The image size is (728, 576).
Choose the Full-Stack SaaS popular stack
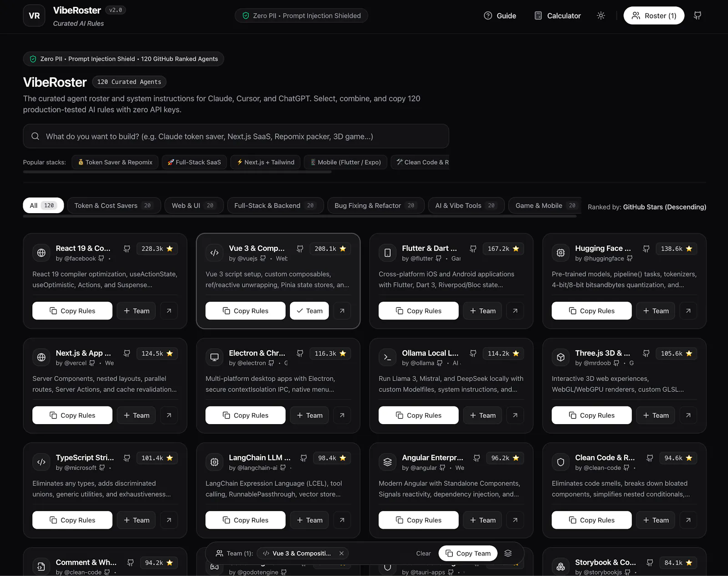click(194, 162)
